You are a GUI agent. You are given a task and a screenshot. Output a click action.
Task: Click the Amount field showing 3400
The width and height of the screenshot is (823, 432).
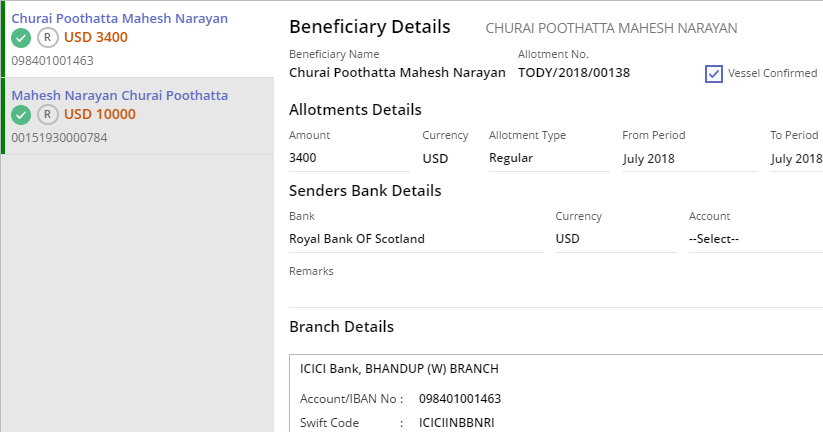click(x=350, y=159)
